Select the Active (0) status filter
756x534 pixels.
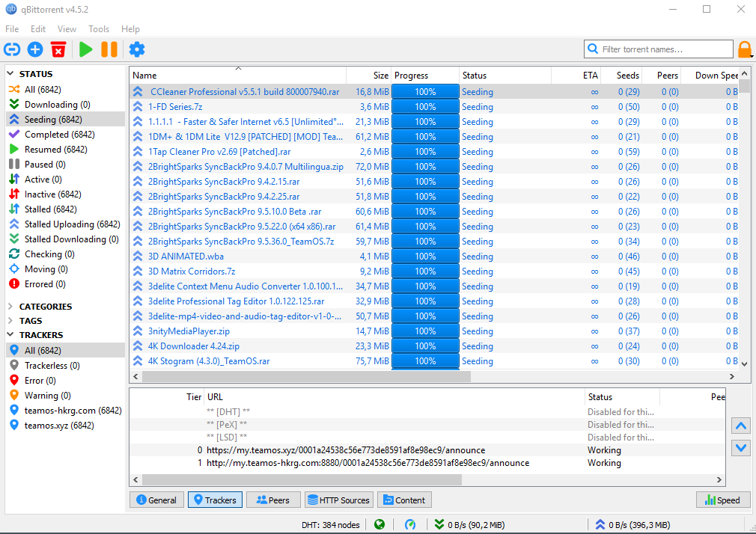(65, 179)
